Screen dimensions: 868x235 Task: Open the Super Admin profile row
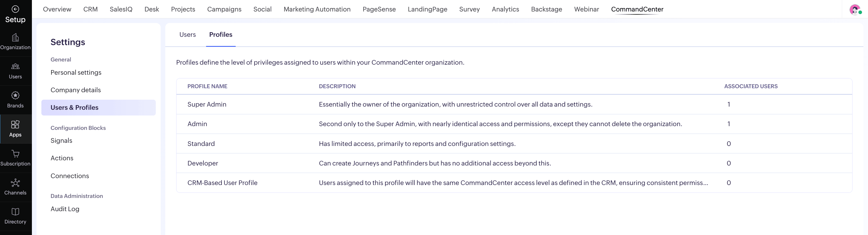(207, 104)
